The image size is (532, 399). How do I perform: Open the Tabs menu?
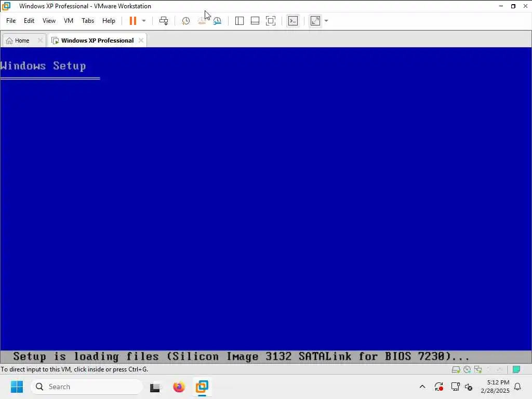(88, 21)
